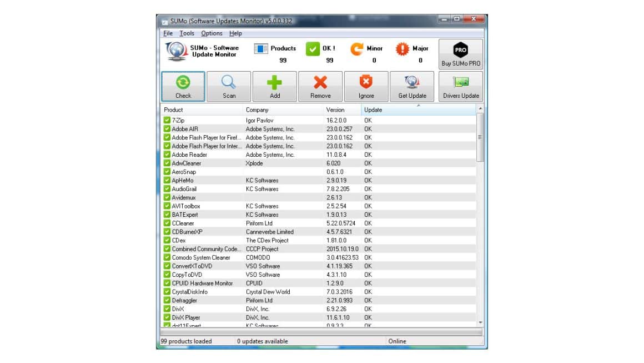Viewport: 644px width, 363px height.
Task: Sort by the Update column header
Action: pos(419,110)
